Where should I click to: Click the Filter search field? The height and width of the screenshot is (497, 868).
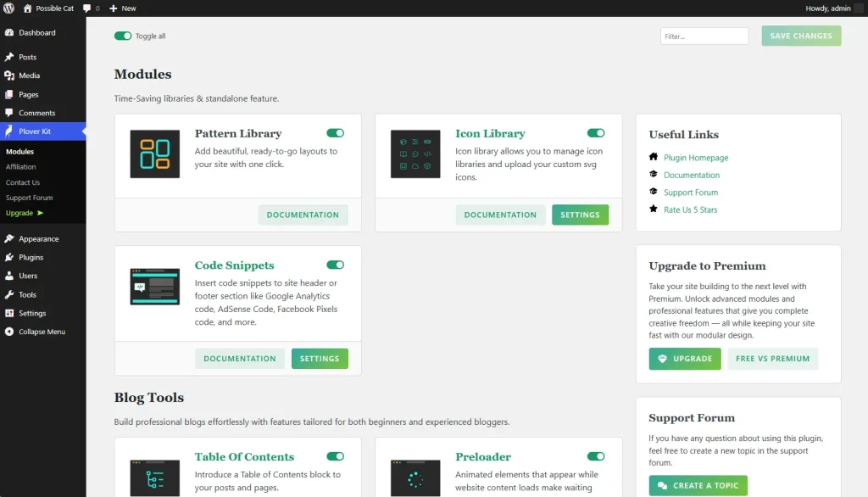(704, 36)
